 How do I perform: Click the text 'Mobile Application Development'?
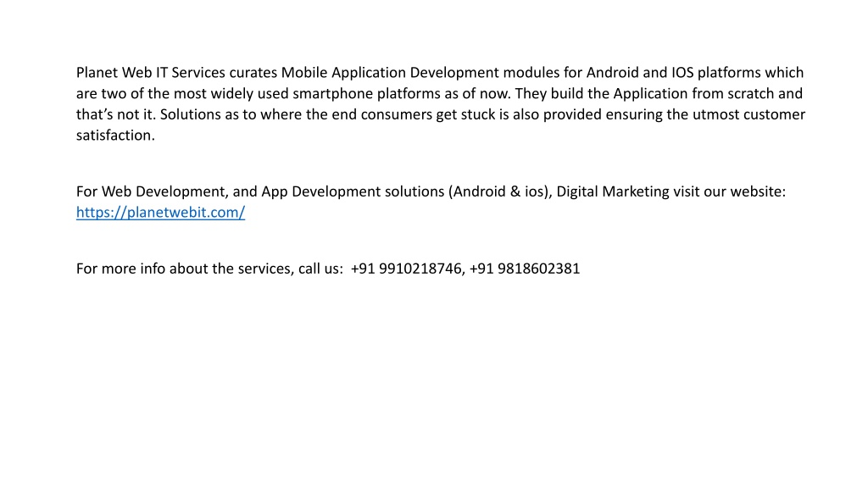coord(390,73)
